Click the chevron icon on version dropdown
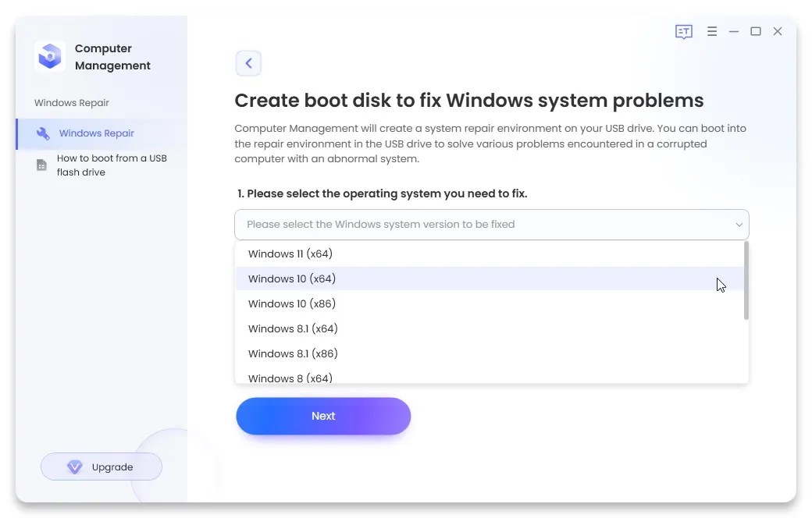This screenshot has height=518, width=812. click(739, 224)
